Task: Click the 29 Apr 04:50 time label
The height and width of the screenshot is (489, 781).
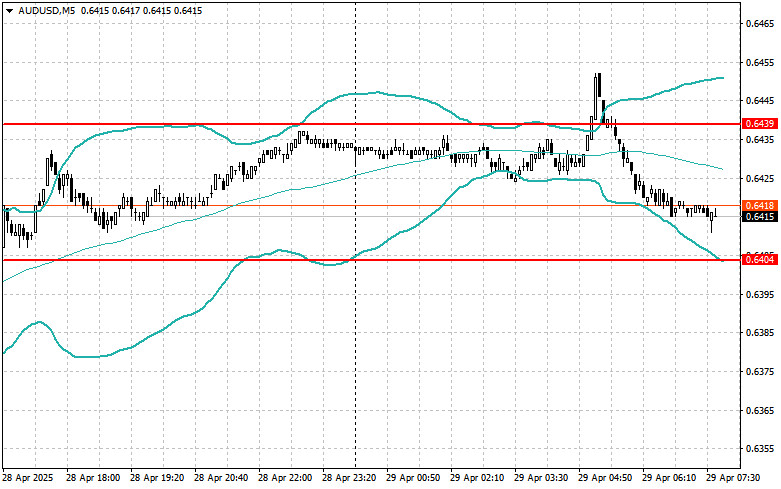Action: (606, 478)
